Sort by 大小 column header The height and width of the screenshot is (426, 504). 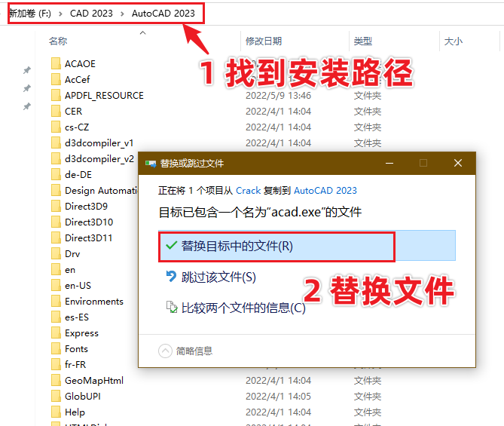pyautogui.click(x=454, y=41)
